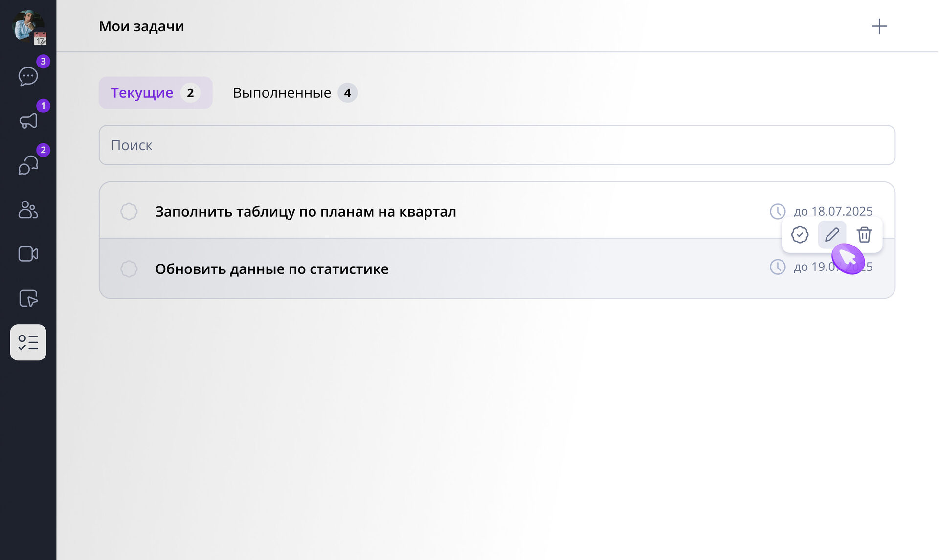Click the cursor-in-square sidebar icon

click(x=28, y=298)
